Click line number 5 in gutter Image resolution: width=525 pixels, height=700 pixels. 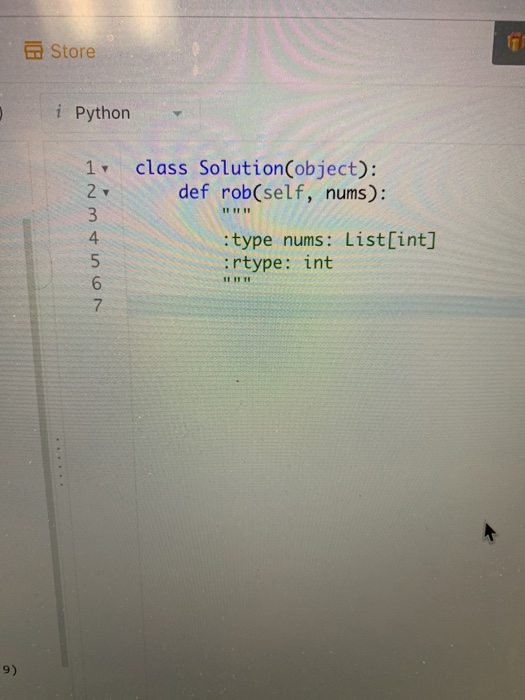point(95,261)
